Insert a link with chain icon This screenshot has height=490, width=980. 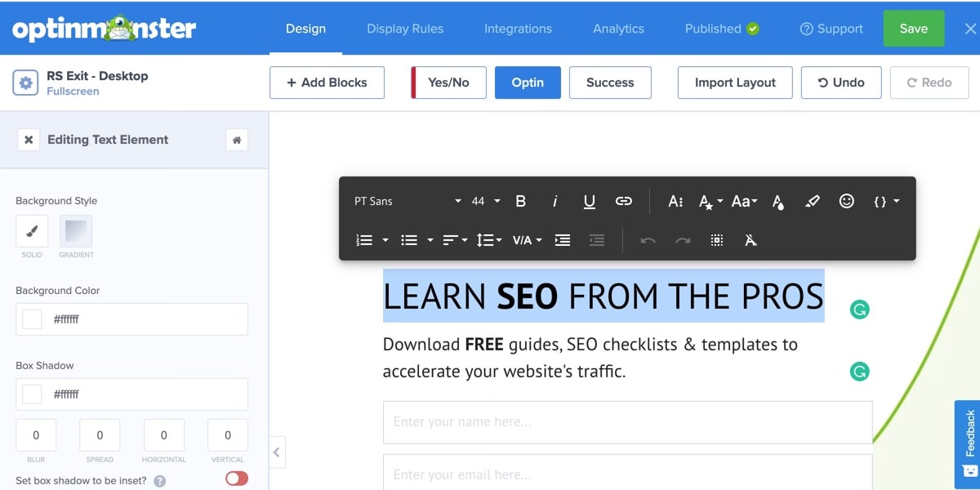click(x=624, y=201)
